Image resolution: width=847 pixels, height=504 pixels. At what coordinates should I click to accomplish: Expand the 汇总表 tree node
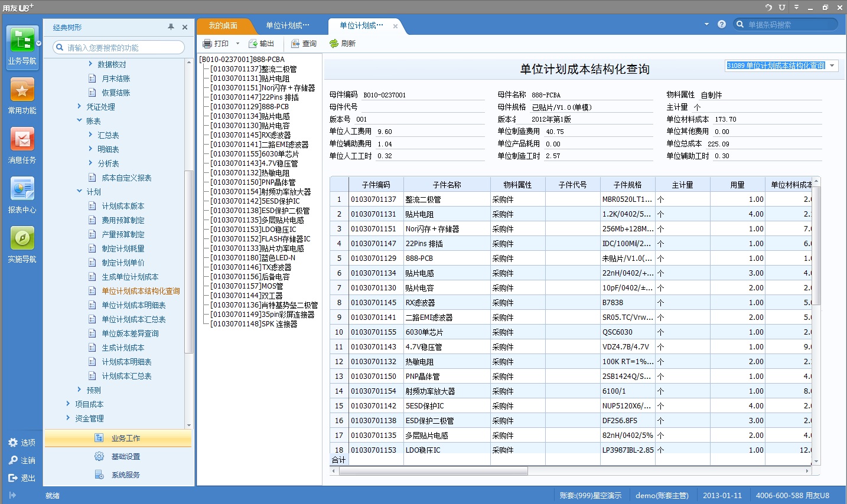(90, 135)
